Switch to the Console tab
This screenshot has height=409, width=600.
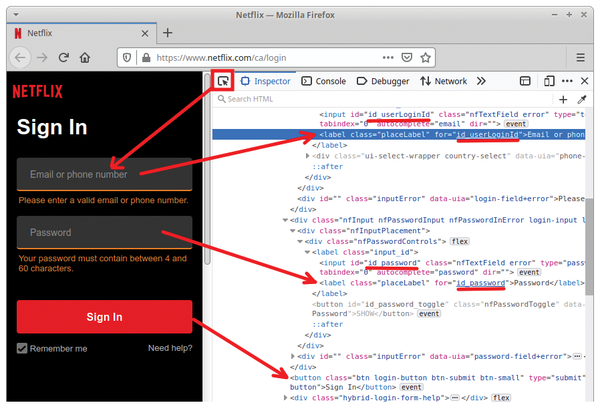[x=324, y=81]
